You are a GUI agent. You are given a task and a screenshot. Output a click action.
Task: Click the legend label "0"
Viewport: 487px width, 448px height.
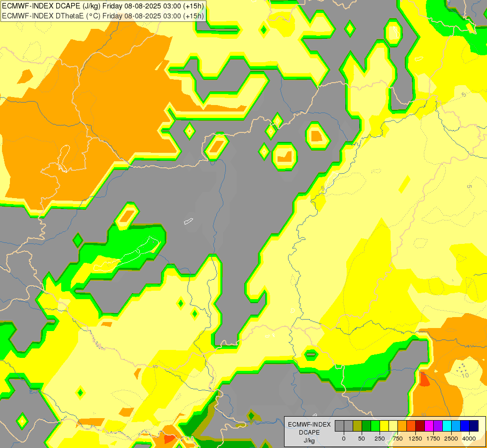(344, 439)
